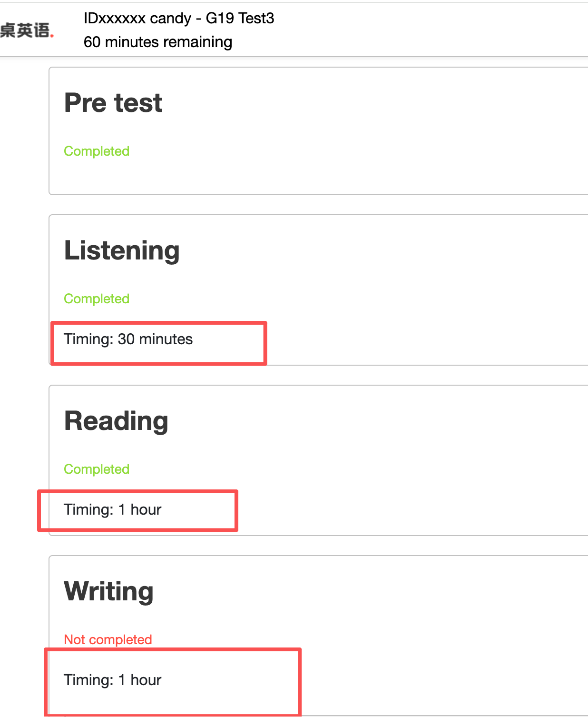
Task: Click the G19 Test3 test name
Action: click(240, 19)
